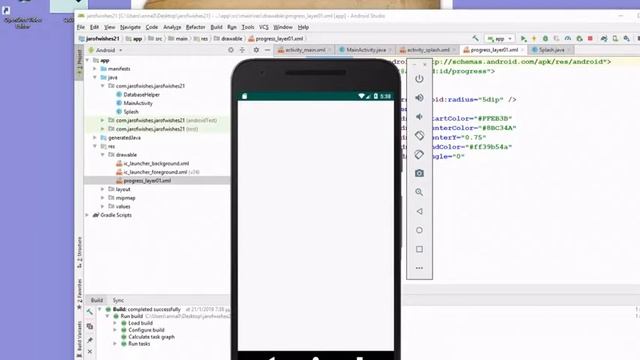Rotate emulator left

click(419, 136)
